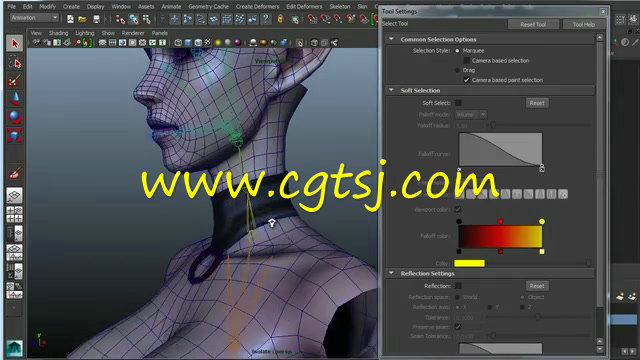Viewport: 640px width, 360px height.
Task: Open the Skeleton menu
Action: click(x=340, y=7)
